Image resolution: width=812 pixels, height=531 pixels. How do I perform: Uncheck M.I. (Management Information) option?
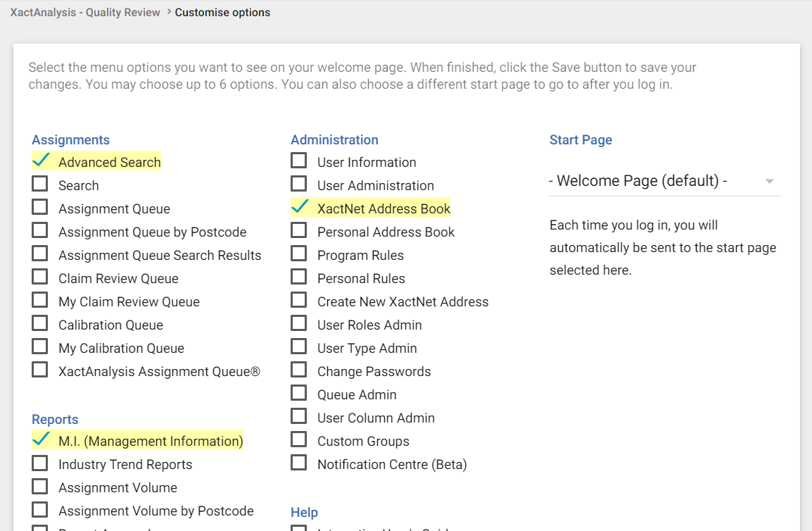pos(41,440)
